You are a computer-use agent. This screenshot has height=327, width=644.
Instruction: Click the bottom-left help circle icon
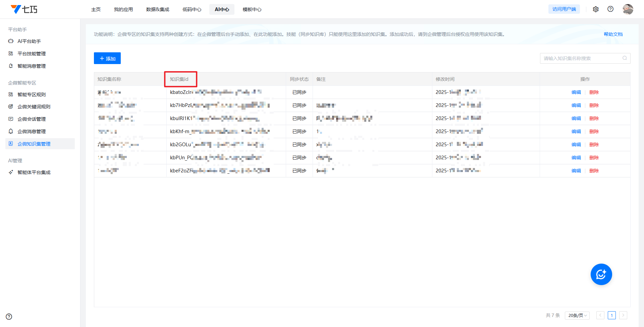[x=9, y=317]
